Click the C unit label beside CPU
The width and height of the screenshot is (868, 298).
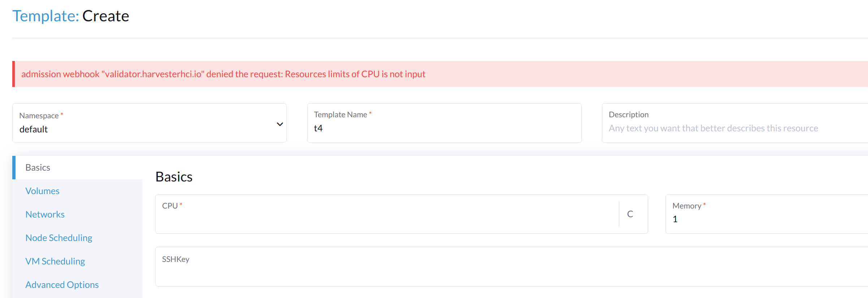pos(631,214)
